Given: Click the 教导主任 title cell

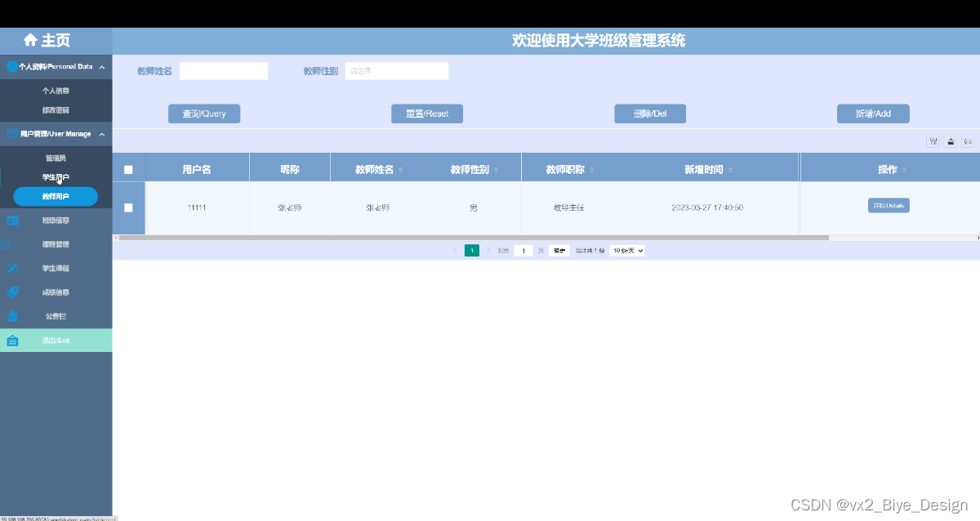Looking at the screenshot, I should pos(568,208).
